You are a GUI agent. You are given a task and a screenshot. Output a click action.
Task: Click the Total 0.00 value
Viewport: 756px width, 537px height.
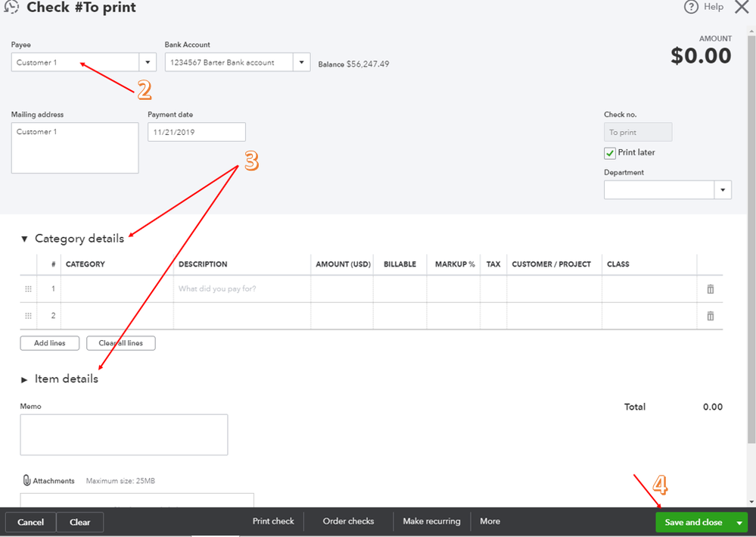(713, 407)
